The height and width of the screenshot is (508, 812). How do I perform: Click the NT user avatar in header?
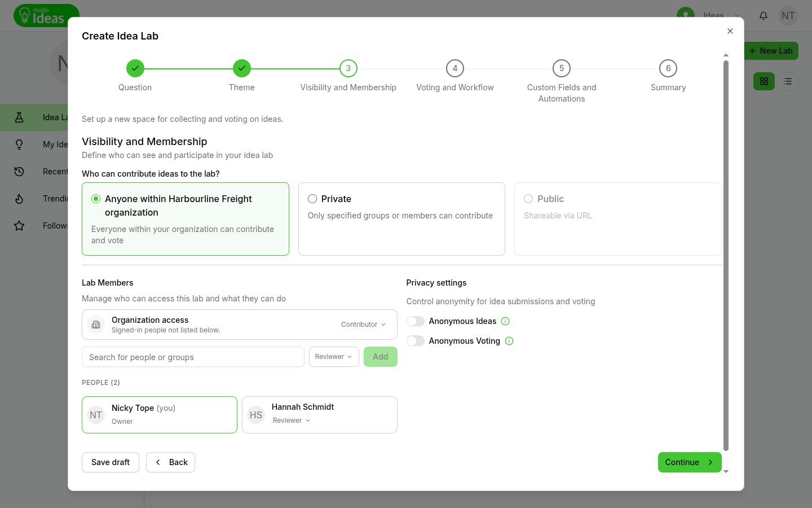(788, 16)
